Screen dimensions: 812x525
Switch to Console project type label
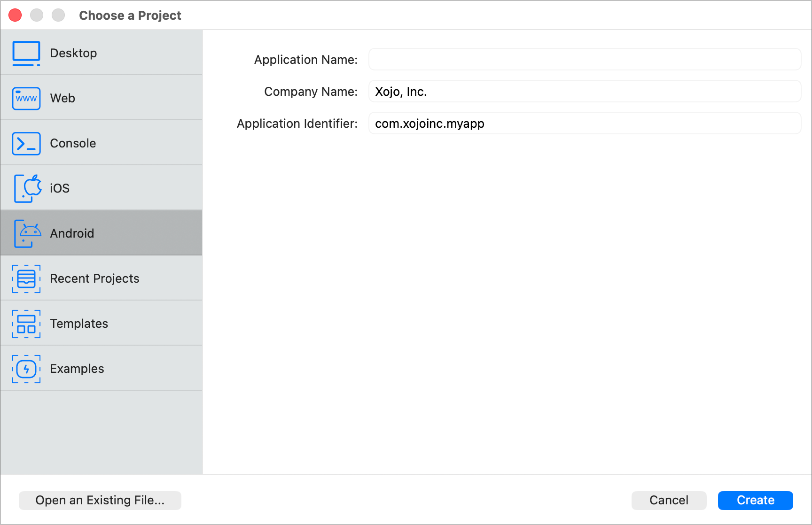pos(73,143)
